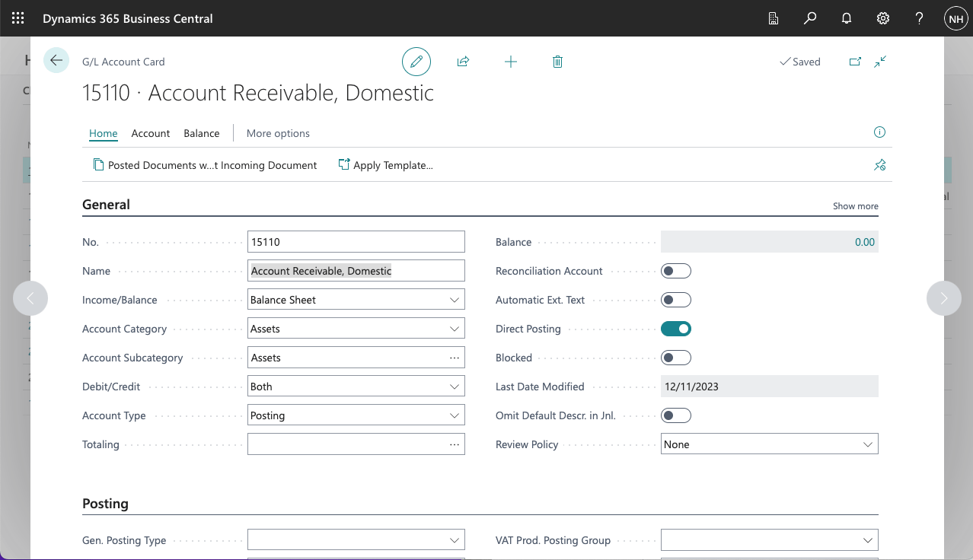Click the trash delete icon
973x560 pixels.
[557, 62]
